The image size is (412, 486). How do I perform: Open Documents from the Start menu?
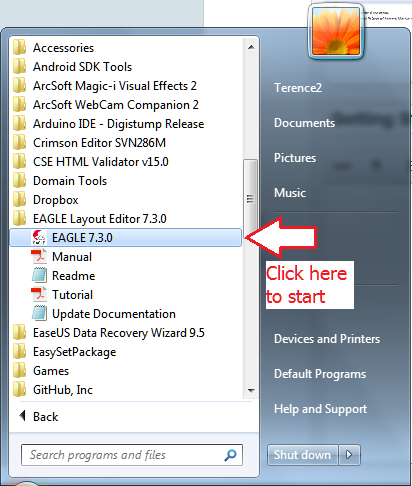(x=304, y=123)
